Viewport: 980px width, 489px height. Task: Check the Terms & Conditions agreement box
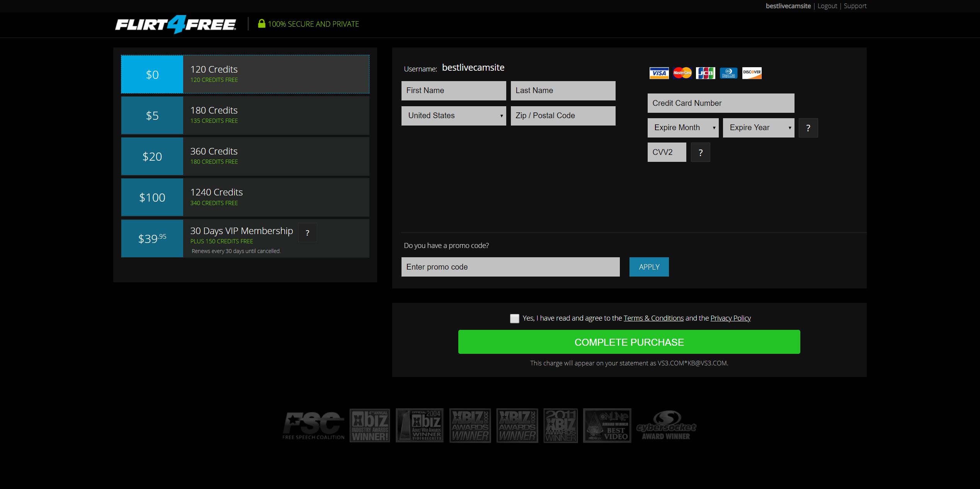[514, 319]
